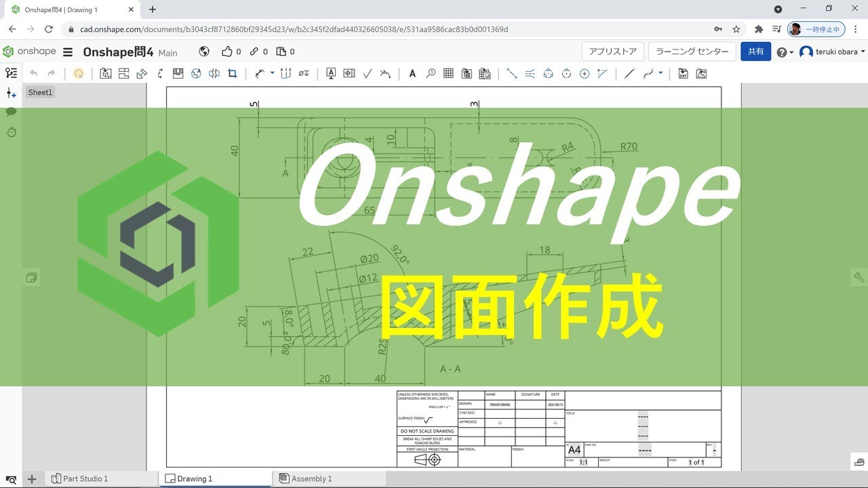This screenshot has height=488, width=868.
Task: Click the Onshape logo
Action: click(30, 52)
